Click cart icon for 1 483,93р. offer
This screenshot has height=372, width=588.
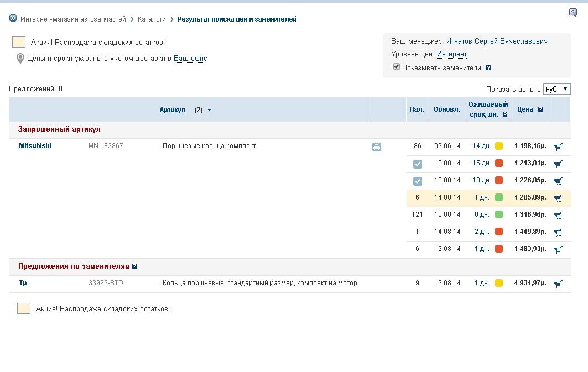(x=558, y=249)
